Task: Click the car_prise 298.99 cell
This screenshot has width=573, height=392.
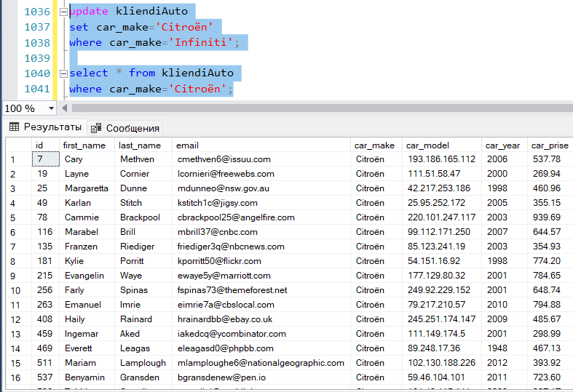Action: click(x=550, y=334)
